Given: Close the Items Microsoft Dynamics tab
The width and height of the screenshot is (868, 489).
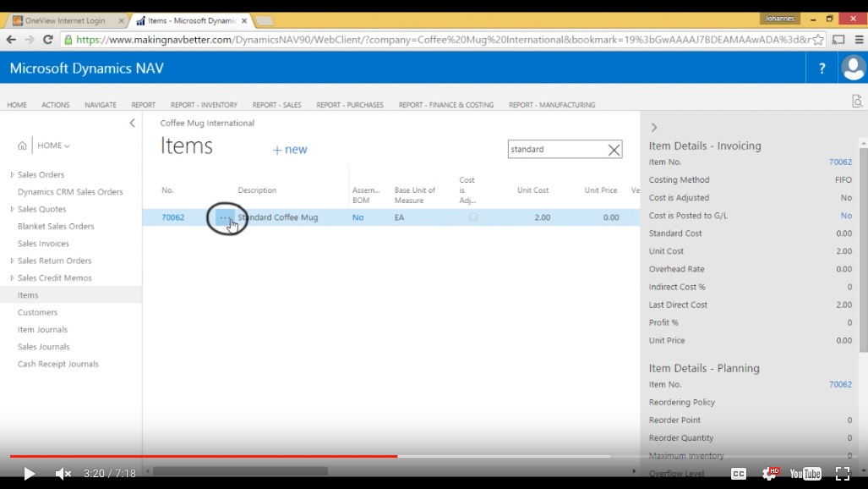Looking at the screenshot, I should [x=244, y=20].
